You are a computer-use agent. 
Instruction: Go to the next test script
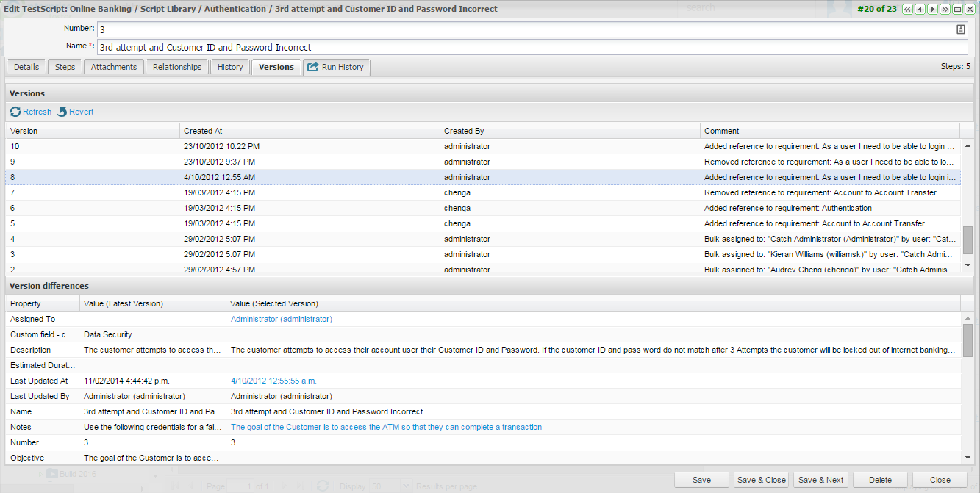click(x=932, y=9)
